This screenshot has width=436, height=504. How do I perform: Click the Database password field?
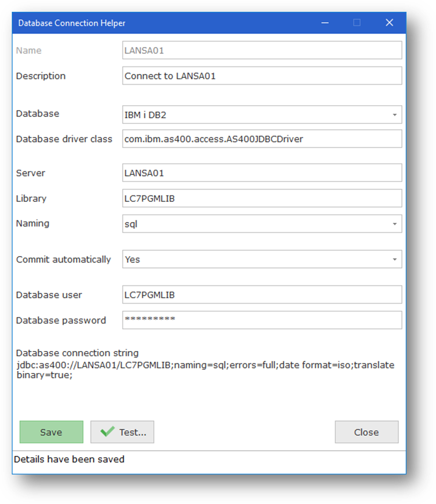coord(262,320)
